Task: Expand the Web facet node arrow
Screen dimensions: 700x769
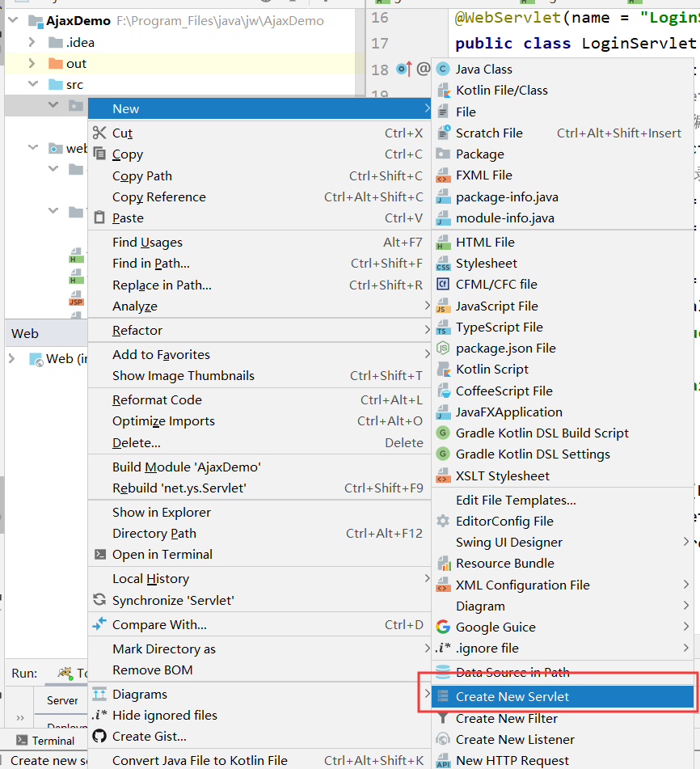Action: (x=12, y=358)
